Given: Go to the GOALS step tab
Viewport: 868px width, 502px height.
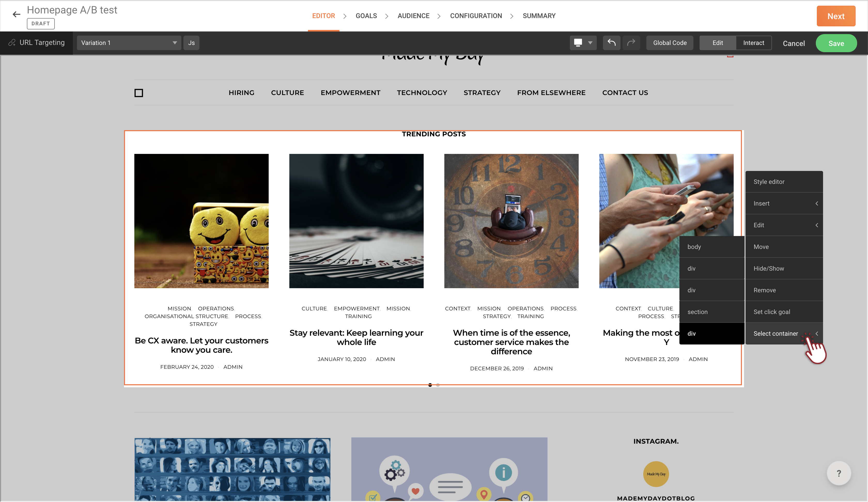Looking at the screenshot, I should 366,16.
